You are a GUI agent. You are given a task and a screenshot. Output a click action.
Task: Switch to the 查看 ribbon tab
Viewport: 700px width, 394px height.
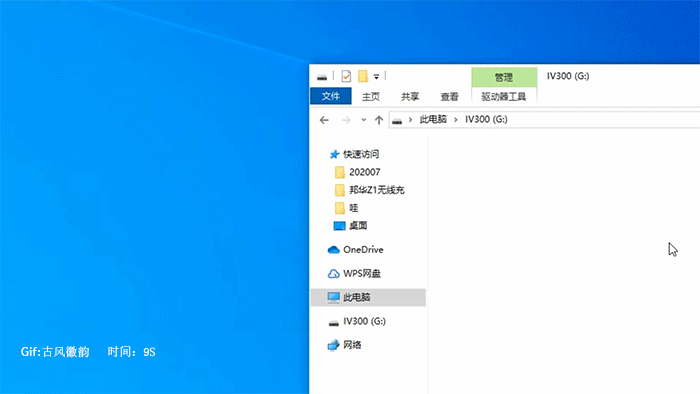coord(449,96)
